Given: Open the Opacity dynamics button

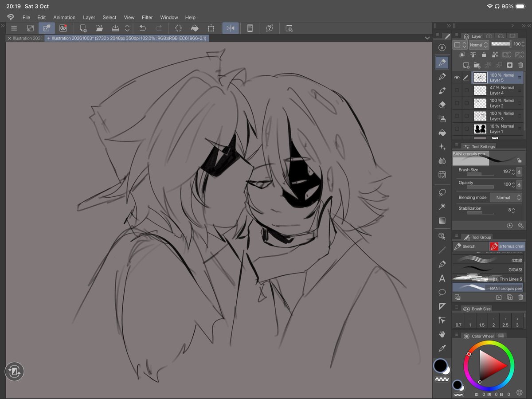Looking at the screenshot, I should point(519,184).
